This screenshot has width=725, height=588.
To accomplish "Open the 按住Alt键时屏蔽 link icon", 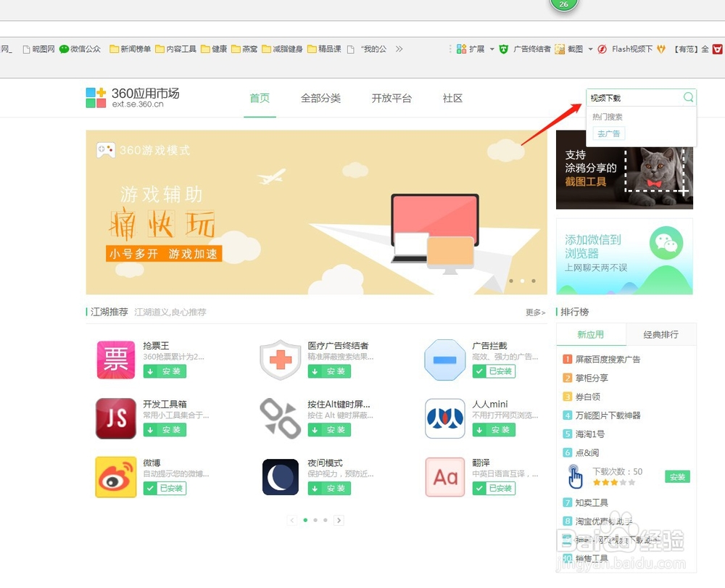I will point(280,418).
